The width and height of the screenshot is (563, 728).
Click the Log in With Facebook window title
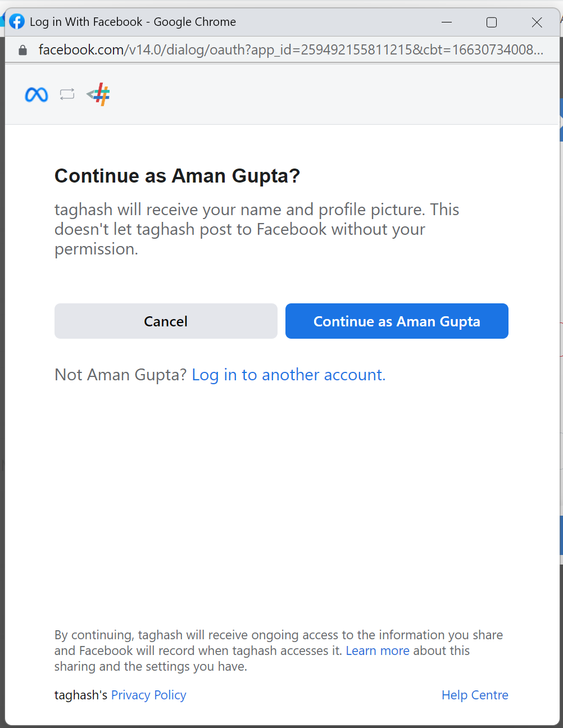coord(133,22)
